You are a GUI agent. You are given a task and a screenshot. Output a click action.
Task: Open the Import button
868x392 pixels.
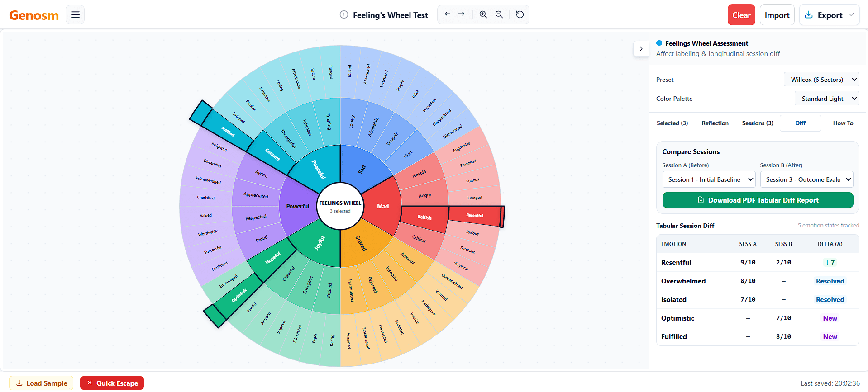click(x=777, y=15)
